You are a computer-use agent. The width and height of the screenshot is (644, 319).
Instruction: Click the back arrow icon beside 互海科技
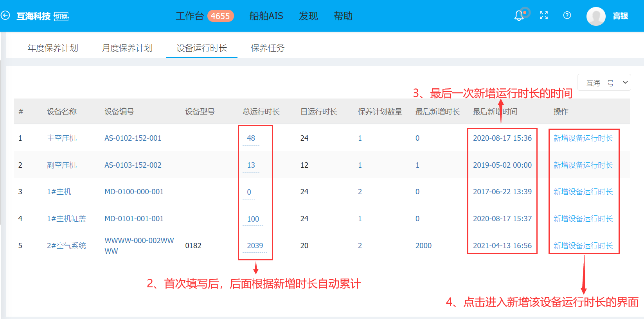pyautogui.click(x=5, y=16)
